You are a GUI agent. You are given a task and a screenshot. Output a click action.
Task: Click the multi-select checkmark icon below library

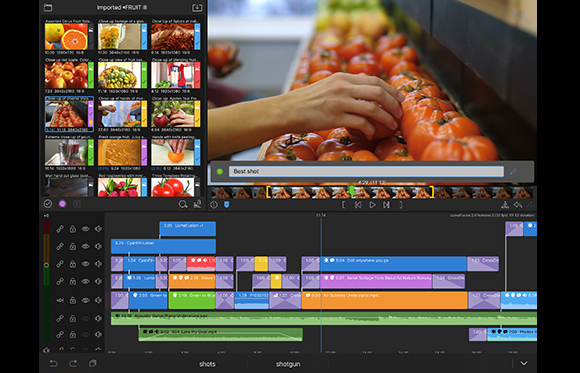click(x=48, y=204)
